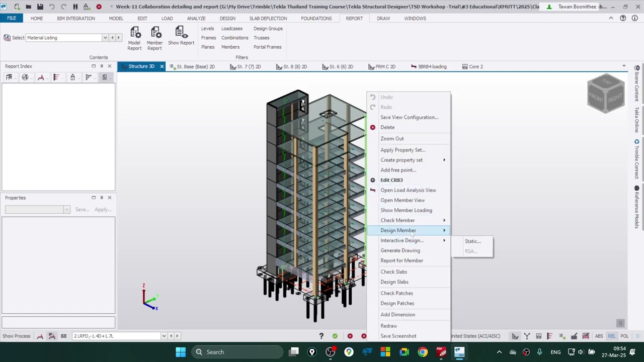Open the load combination dropdown in status bar
Image resolution: width=644 pixels, height=362 pixels.
click(x=164, y=336)
